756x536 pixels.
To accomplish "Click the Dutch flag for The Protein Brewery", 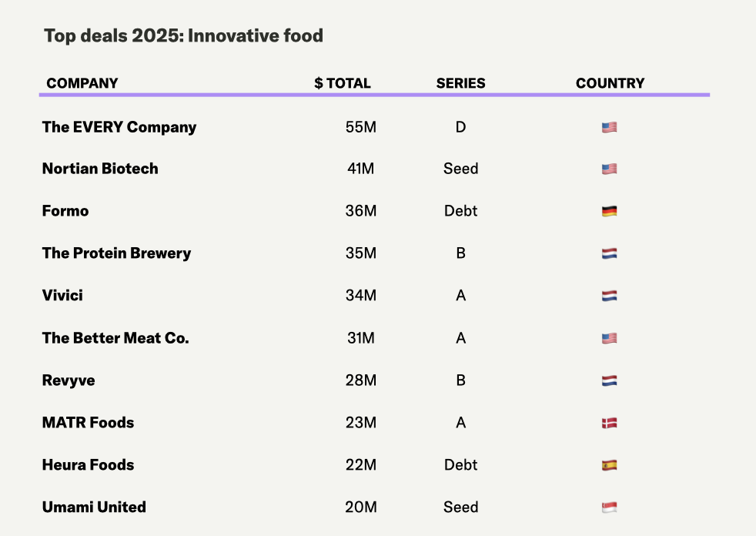I will [609, 253].
